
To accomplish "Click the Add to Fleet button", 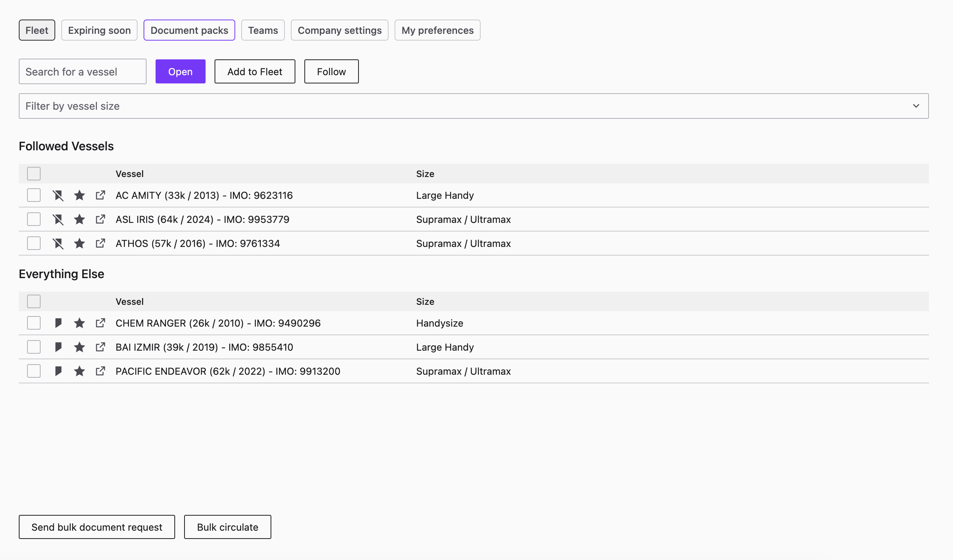I will pos(255,71).
